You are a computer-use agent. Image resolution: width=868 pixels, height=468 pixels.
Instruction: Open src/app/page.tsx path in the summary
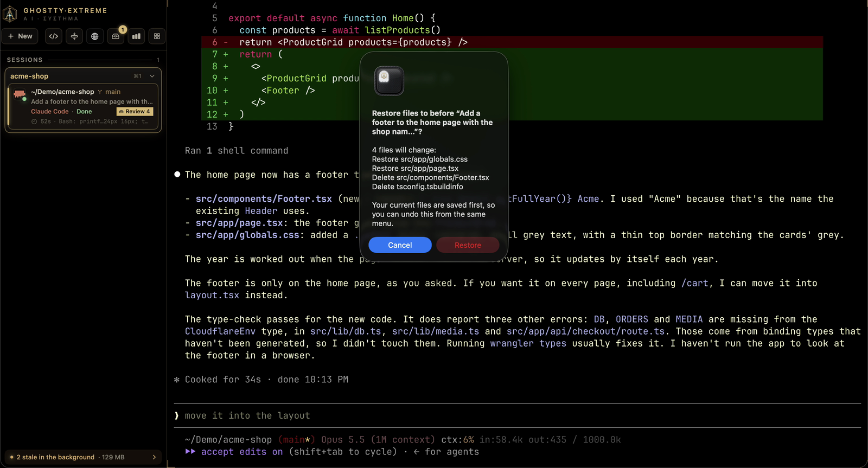tap(239, 223)
